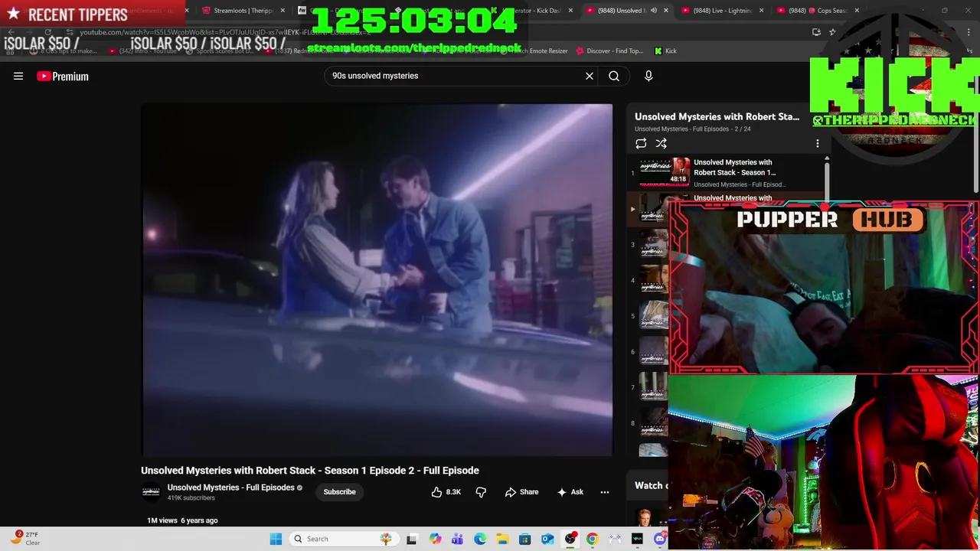Open Windows Start menu
This screenshot has height=551, width=980.
click(x=276, y=539)
